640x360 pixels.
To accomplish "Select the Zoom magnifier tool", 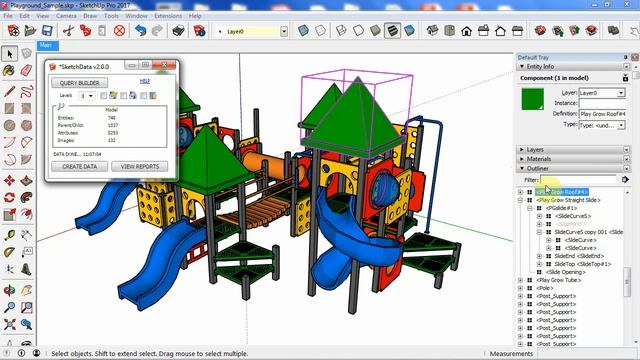I will pos(9,307).
